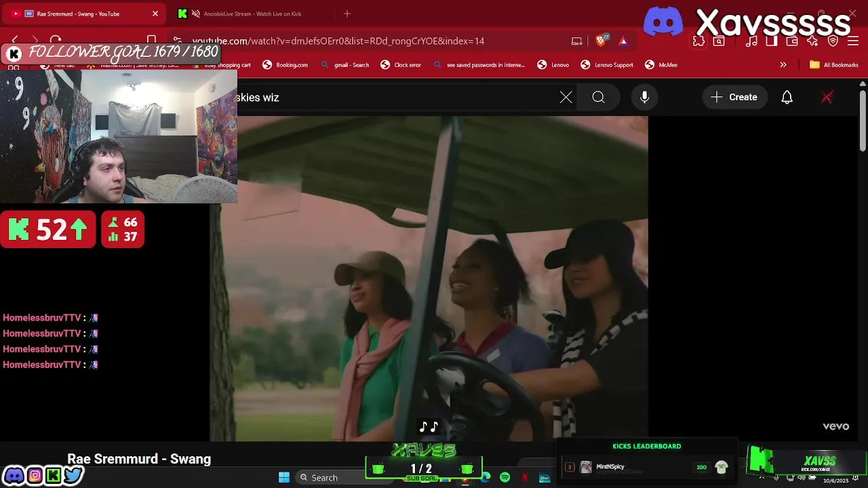Open the Lenovo bookmark

[553, 65]
